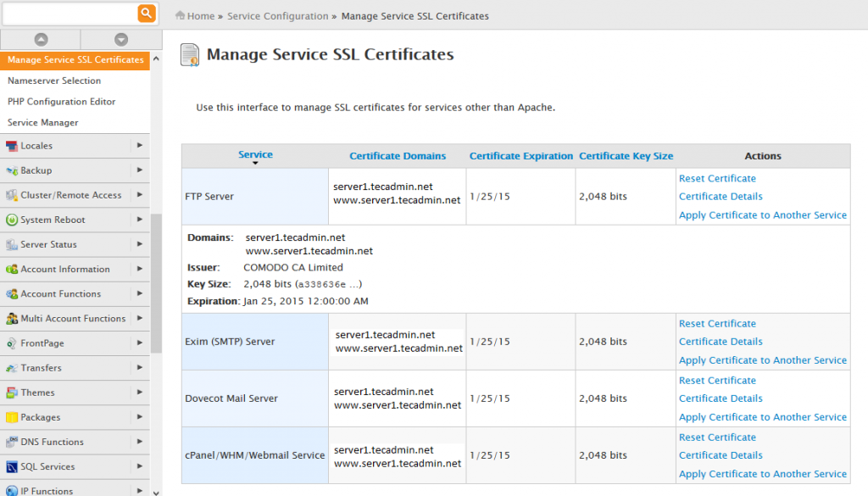The image size is (868, 496).
Task: Expand the DNS Functions submenu arrow
Action: tap(139, 442)
